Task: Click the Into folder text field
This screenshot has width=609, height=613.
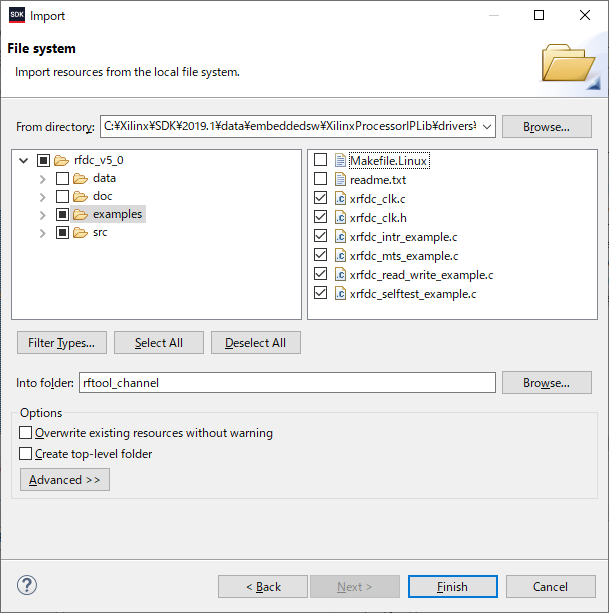Action: click(x=287, y=383)
